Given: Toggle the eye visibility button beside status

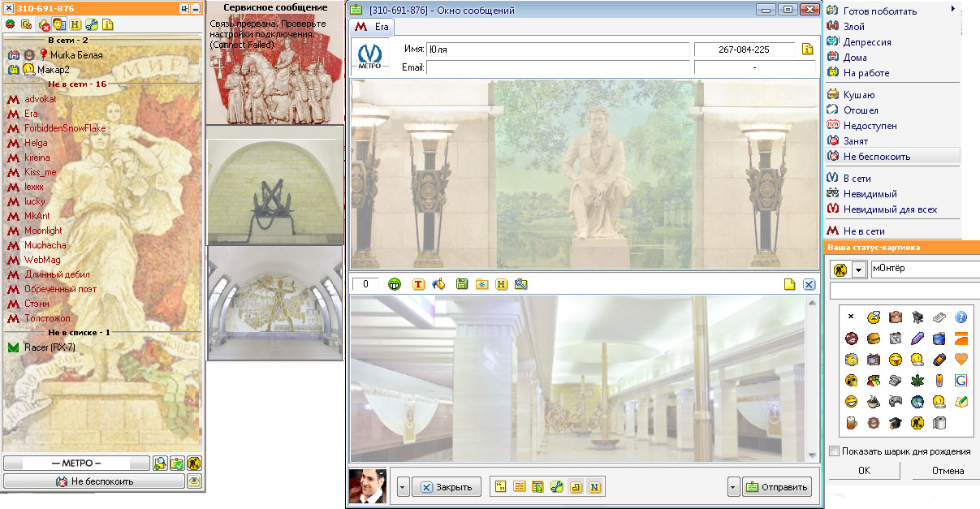Looking at the screenshot, I should (x=194, y=481).
